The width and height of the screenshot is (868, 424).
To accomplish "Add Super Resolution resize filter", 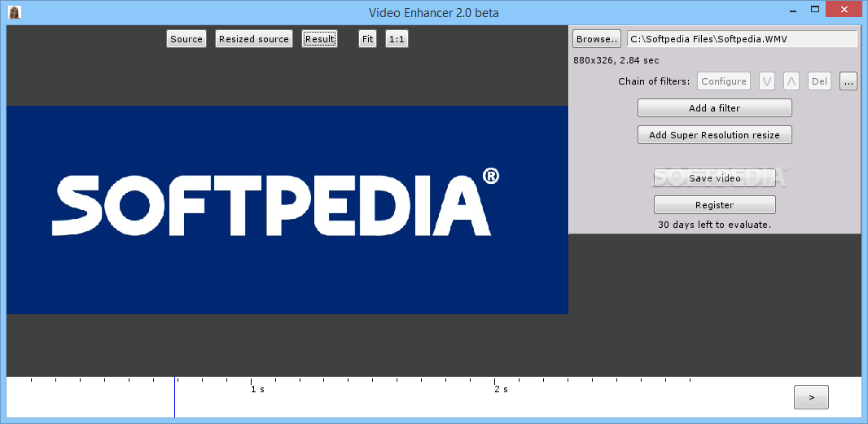I will (x=715, y=134).
